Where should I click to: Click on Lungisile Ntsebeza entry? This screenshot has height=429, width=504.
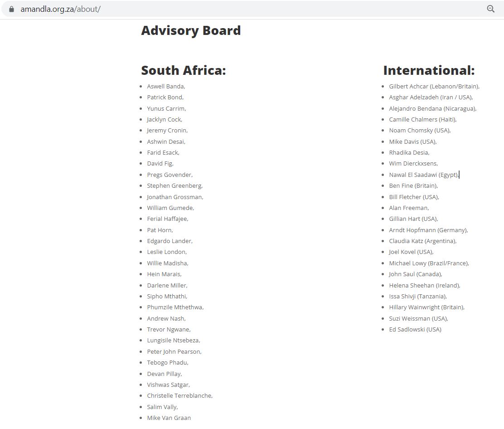[174, 340]
